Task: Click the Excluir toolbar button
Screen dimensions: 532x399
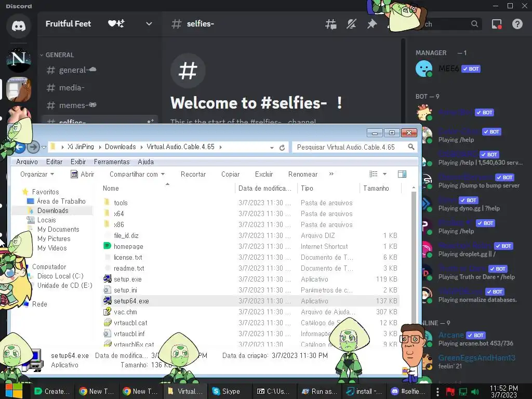Action: coord(263,174)
